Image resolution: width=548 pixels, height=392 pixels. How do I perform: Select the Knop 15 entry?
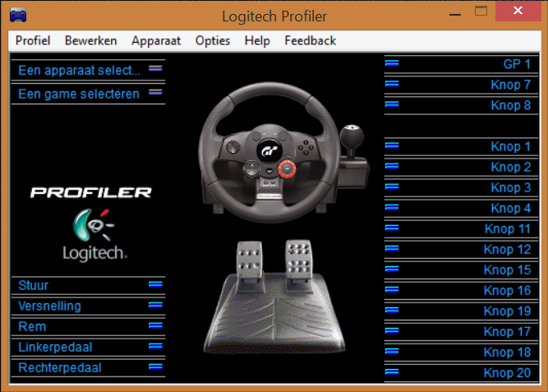461,270
